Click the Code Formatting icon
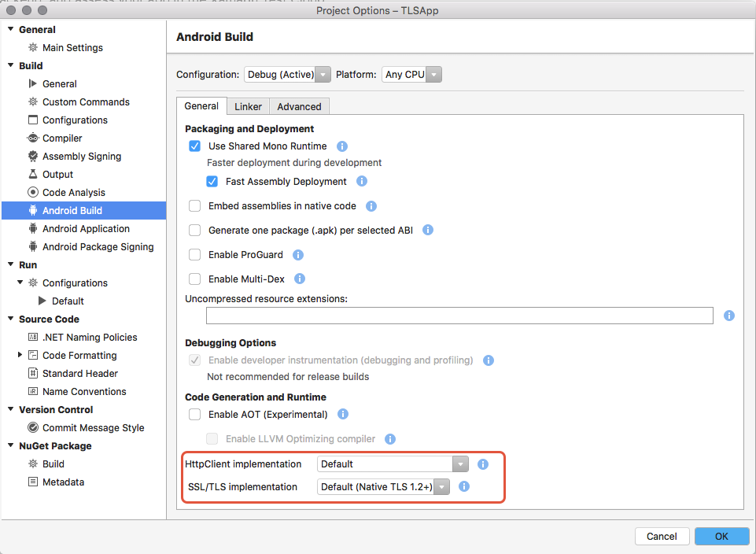Screen dimensions: 756x554 [x=33, y=355]
